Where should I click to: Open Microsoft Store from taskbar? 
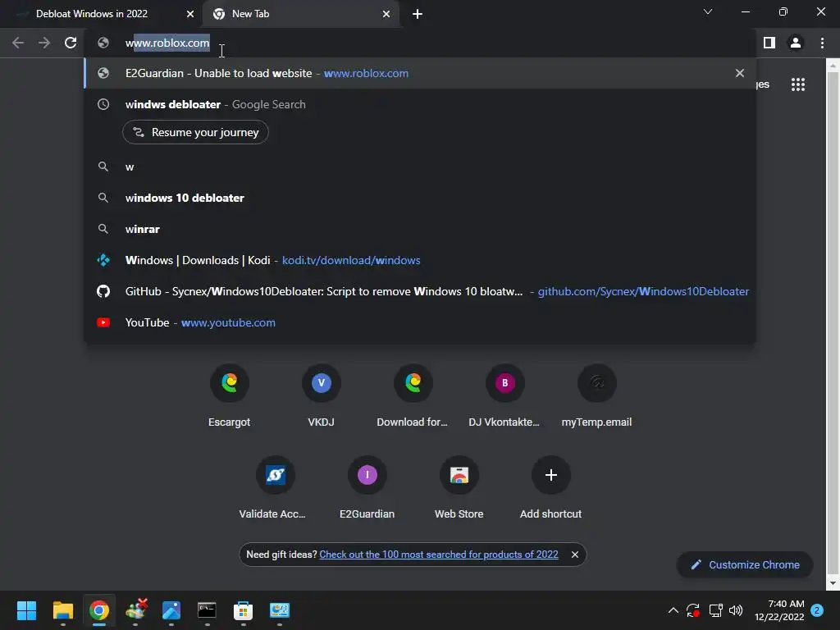(x=243, y=610)
